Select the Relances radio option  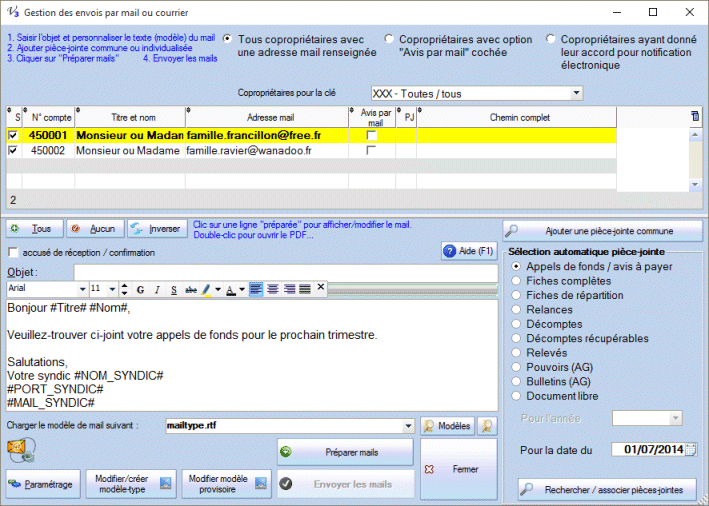tap(516, 310)
